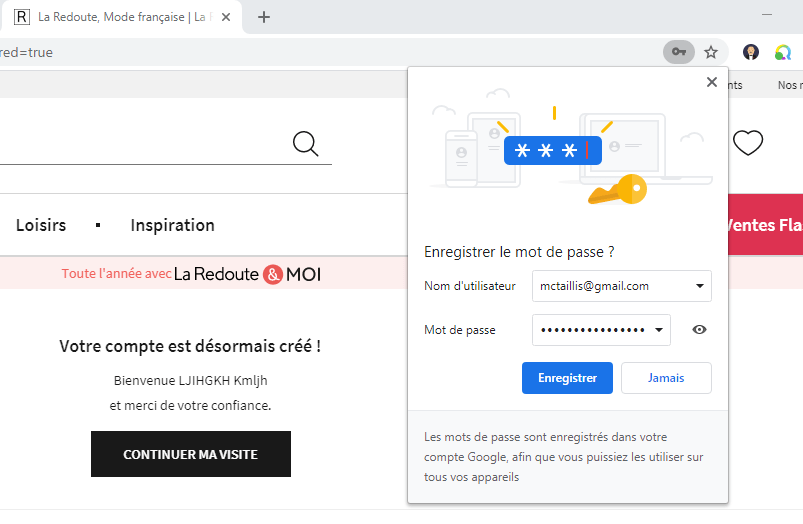
Task: Select the La Redoute browser tab
Action: click(x=121, y=17)
